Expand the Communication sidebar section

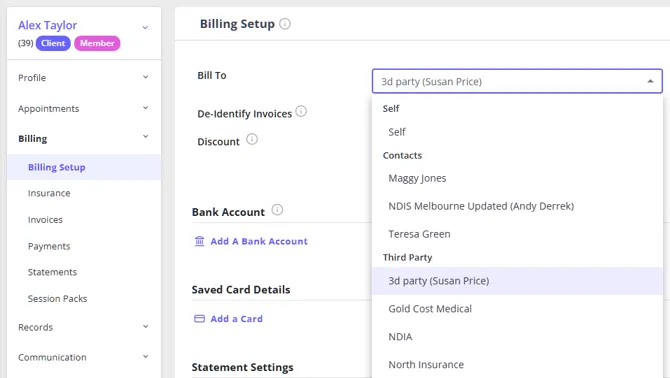click(145, 356)
